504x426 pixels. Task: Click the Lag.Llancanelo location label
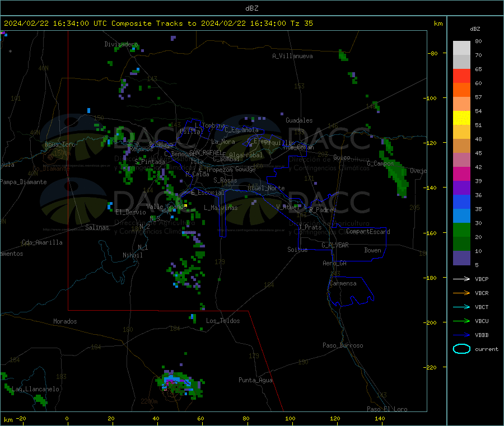(x=35, y=390)
